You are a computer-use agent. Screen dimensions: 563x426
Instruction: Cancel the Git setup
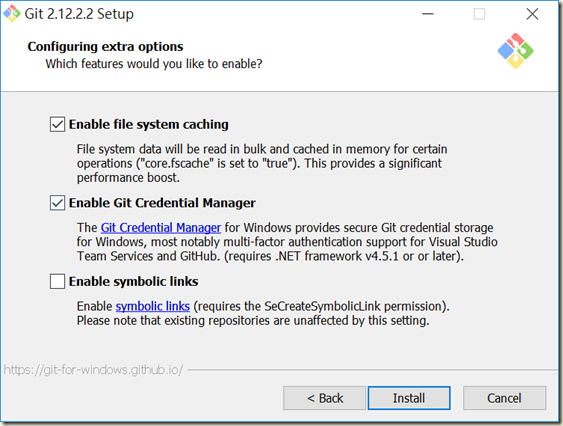click(x=504, y=398)
